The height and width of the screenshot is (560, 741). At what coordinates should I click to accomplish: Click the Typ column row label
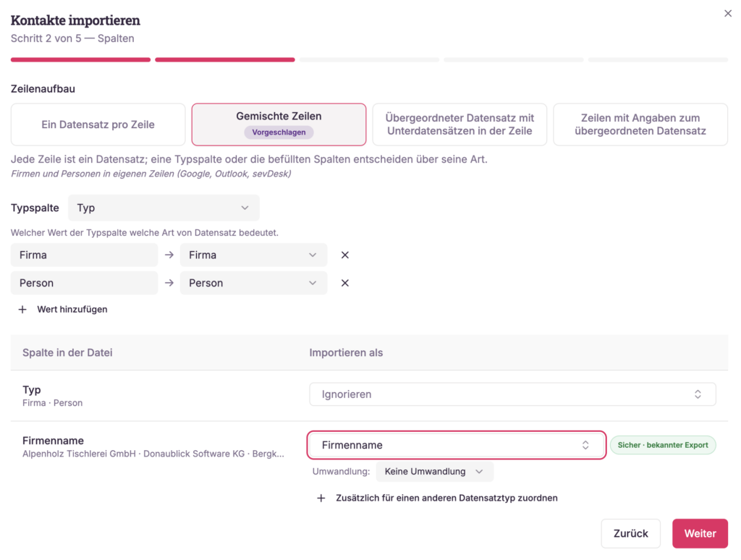click(32, 390)
